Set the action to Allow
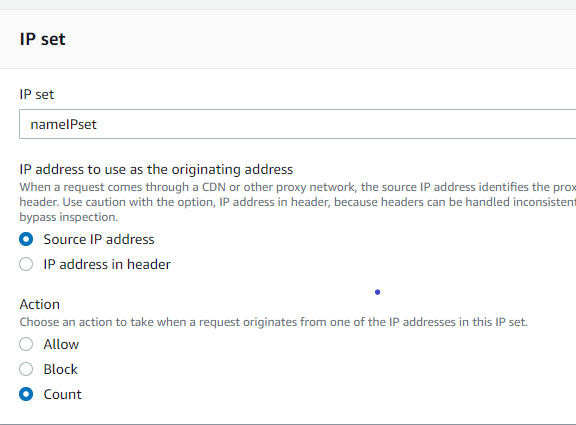This screenshot has height=425, width=576. pyautogui.click(x=26, y=344)
